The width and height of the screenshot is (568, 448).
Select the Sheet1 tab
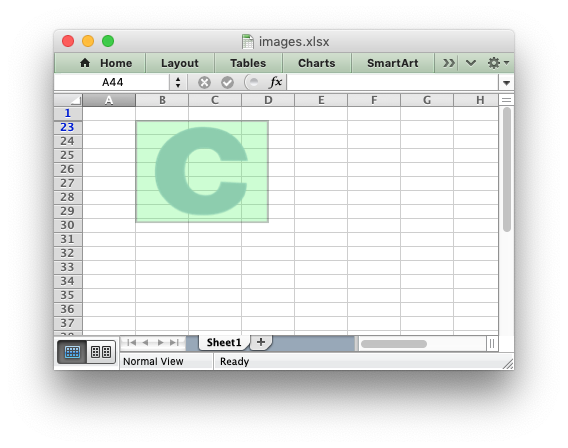(224, 343)
